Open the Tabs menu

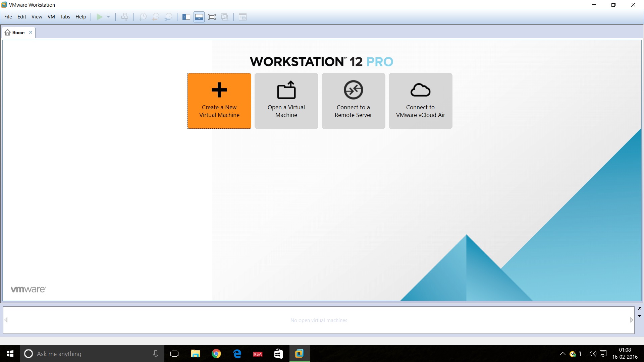click(65, 17)
